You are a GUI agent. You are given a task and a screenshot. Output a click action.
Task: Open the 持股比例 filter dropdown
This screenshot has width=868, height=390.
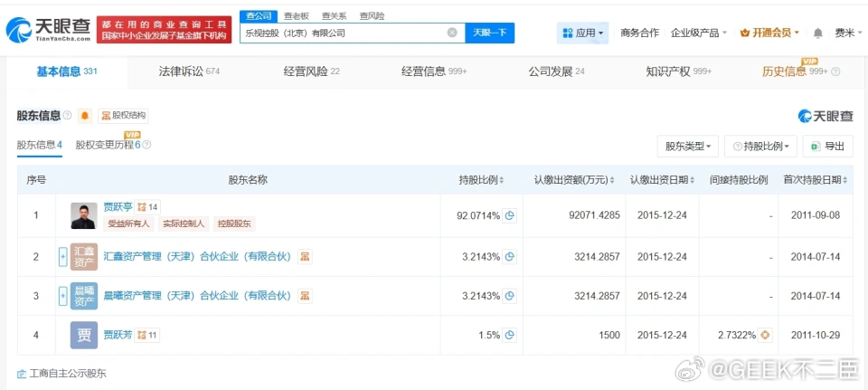click(761, 147)
